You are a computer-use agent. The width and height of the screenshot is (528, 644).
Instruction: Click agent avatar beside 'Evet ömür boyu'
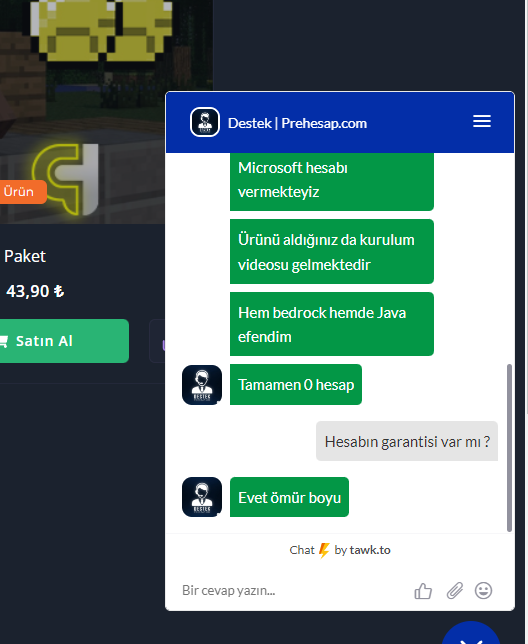(202, 497)
